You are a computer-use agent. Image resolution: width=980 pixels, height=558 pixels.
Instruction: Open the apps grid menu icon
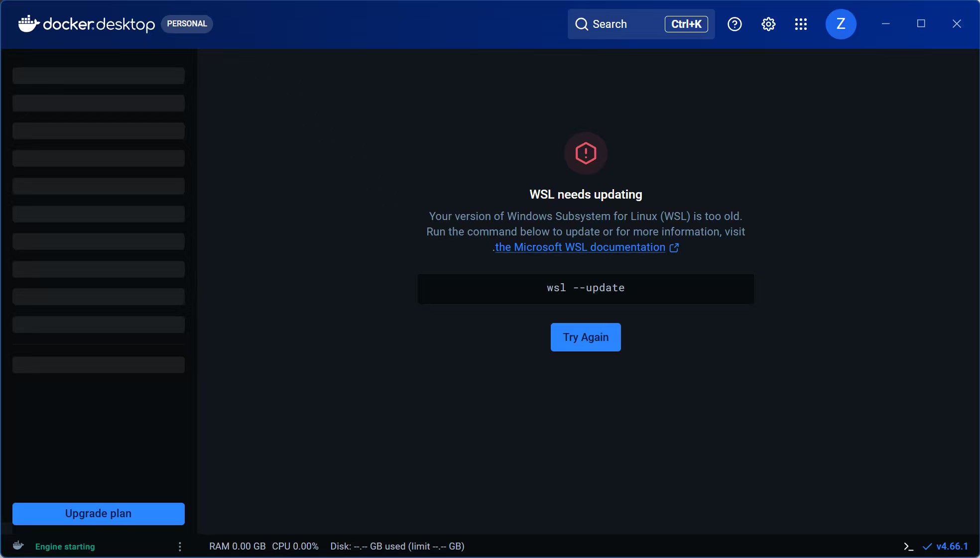(801, 24)
